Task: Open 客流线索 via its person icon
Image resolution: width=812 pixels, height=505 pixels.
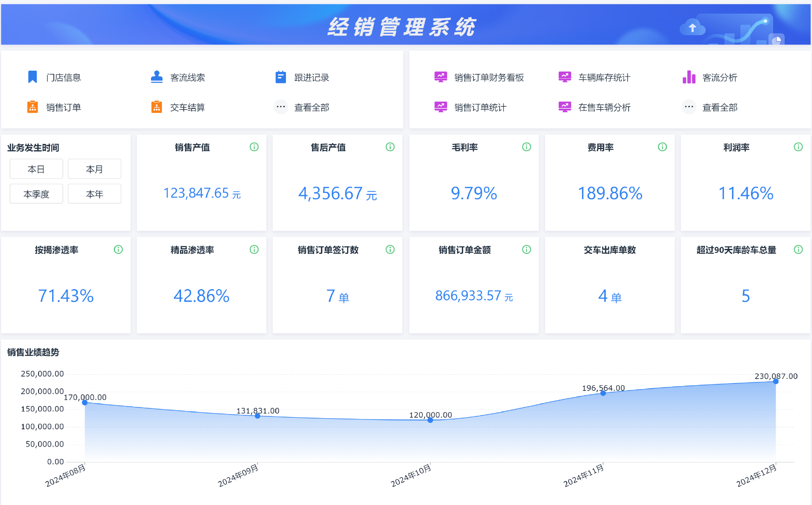Action: (156, 77)
